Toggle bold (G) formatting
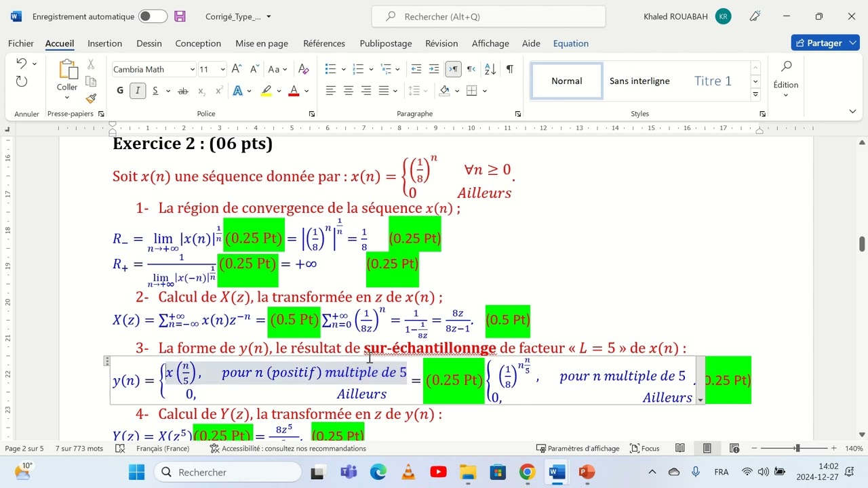This screenshot has width=868, height=488. pyautogui.click(x=120, y=91)
